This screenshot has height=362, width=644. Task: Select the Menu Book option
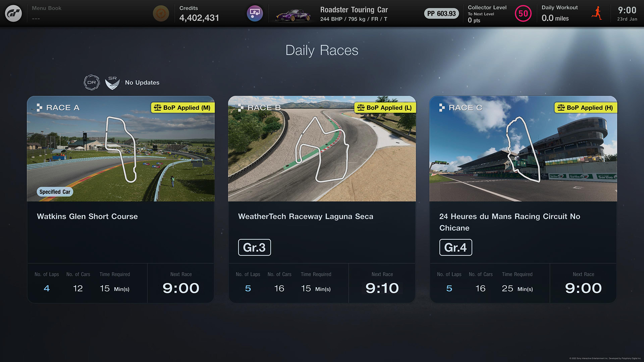(47, 9)
